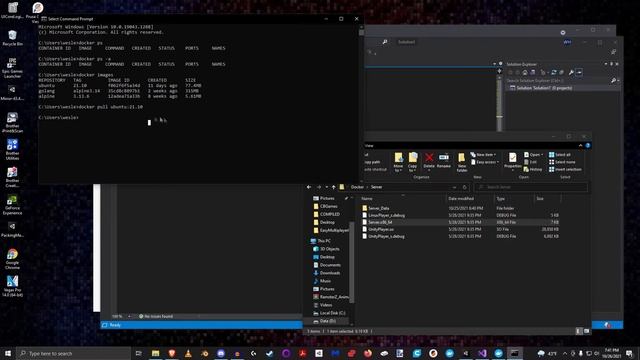
Task: Click the Properties icon in Explorer ribbon
Action: pos(512,161)
